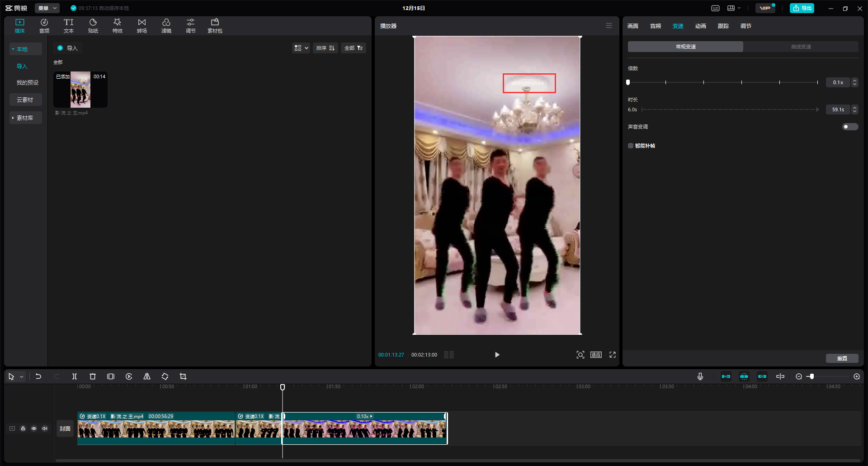Click the freeze frame icon
868x466 pixels.
coord(111,376)
